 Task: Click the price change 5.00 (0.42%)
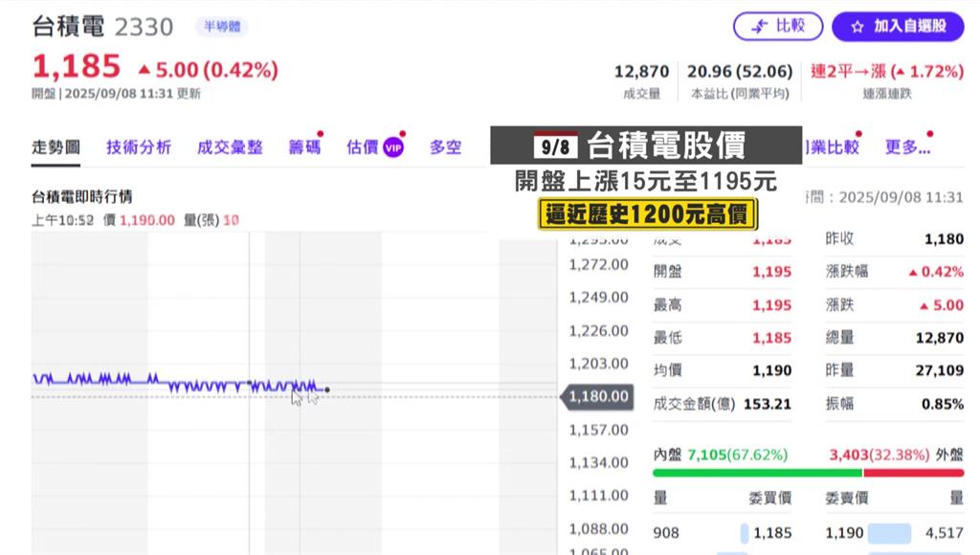208,70
